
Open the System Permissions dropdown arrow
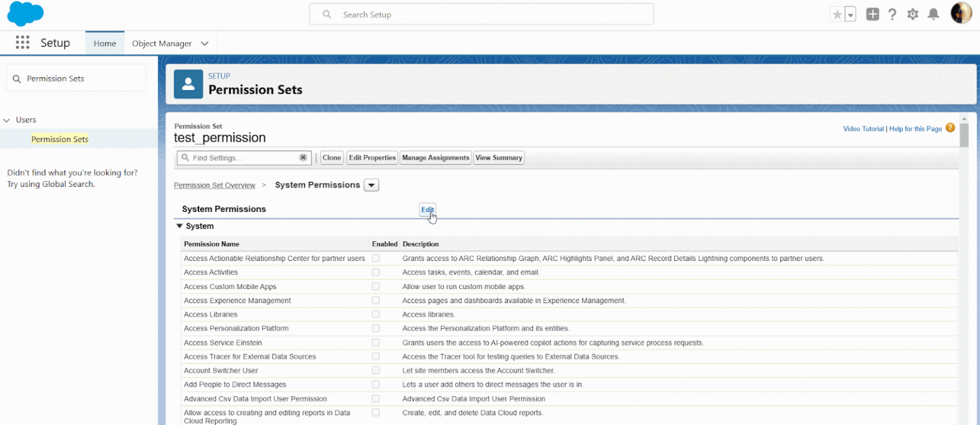pos(371,185)
